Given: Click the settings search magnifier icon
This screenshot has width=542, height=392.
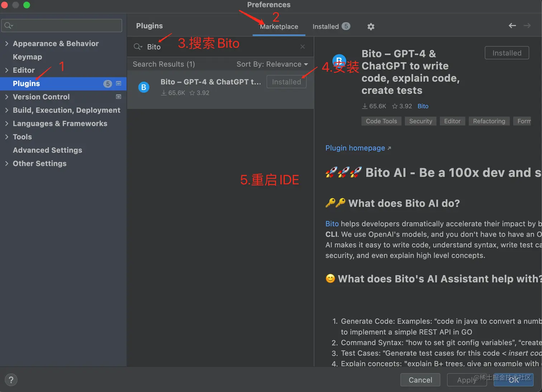Looking at the screenshot, I should pyautogui.click(x=9, y=25).
